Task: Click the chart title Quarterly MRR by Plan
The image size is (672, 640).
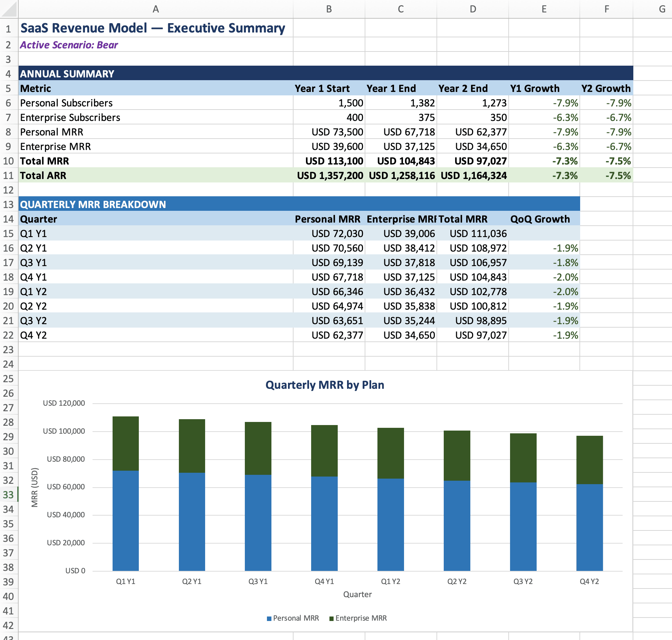Action: (x=325, y=385)
